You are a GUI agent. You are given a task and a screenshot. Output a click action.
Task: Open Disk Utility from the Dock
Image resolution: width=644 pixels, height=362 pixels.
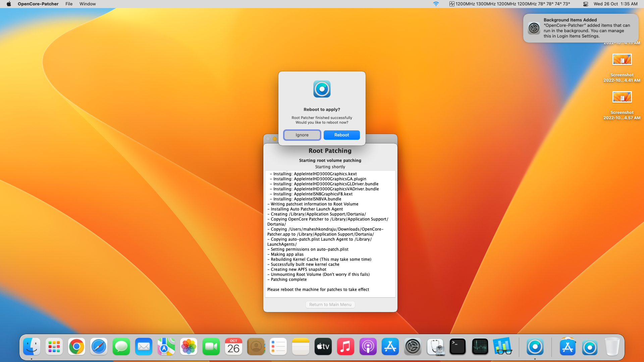[x=435, y=347]
